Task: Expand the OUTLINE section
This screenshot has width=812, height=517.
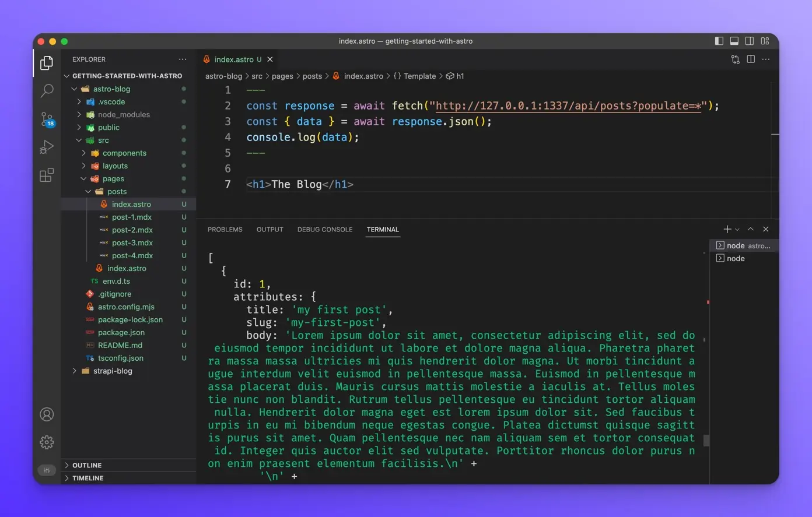Action: coord(128,465)
